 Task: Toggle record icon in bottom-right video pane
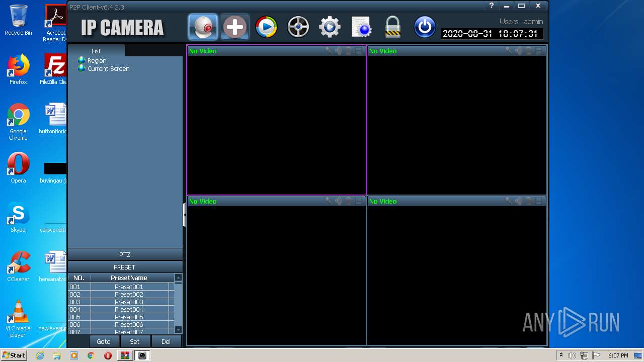[528, 201]
